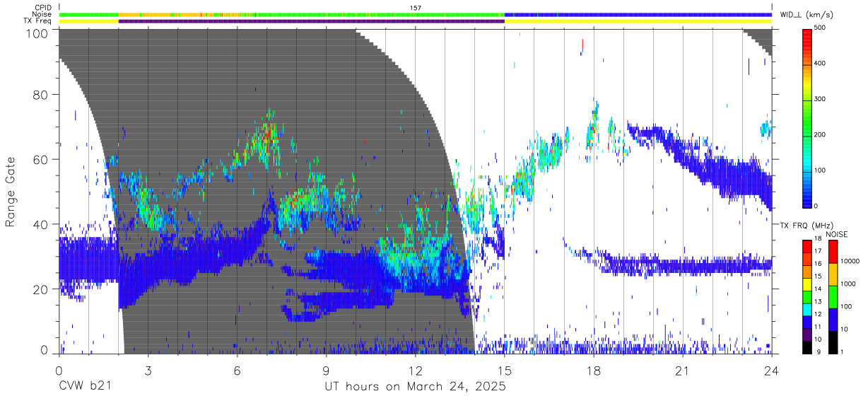Click the 20 tick on Range Gate axis

[41, 290]
